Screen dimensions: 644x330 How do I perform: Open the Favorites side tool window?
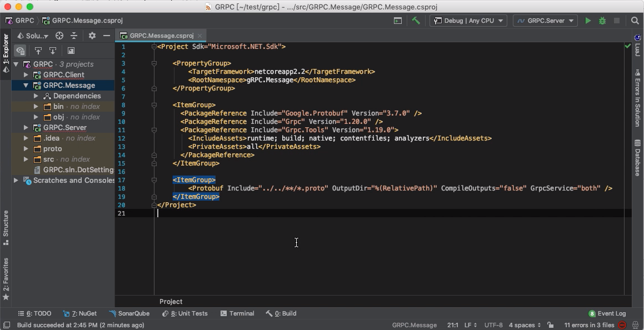tap(6, 279)
